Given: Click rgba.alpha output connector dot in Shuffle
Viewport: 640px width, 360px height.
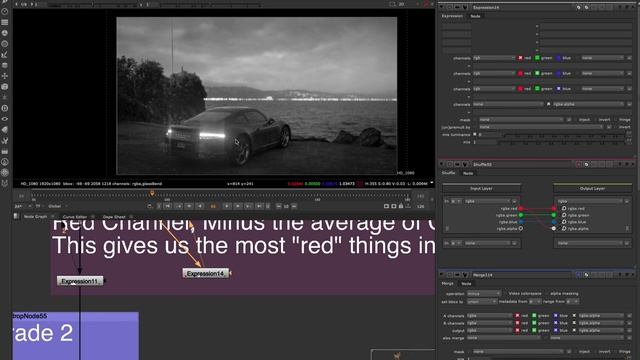Looking at the screenshot, I should click(x=554, y=229).
